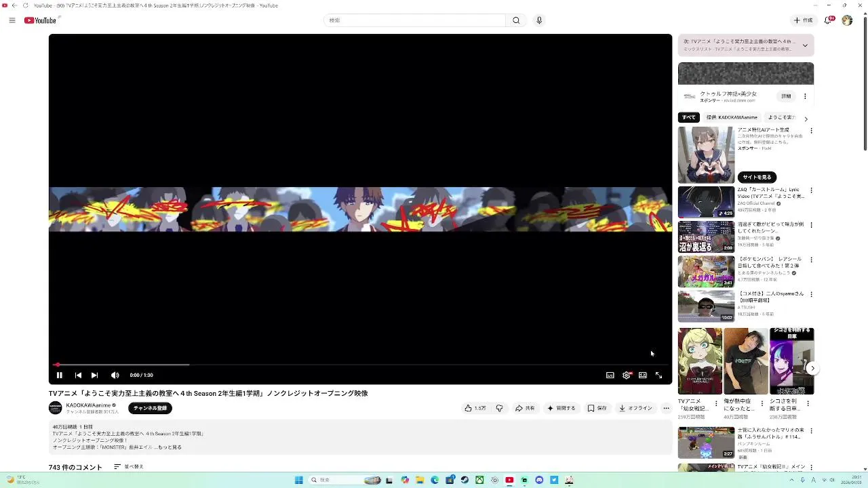Switch to theater mode
The image size is (868, 488).
tap(643, 375)
